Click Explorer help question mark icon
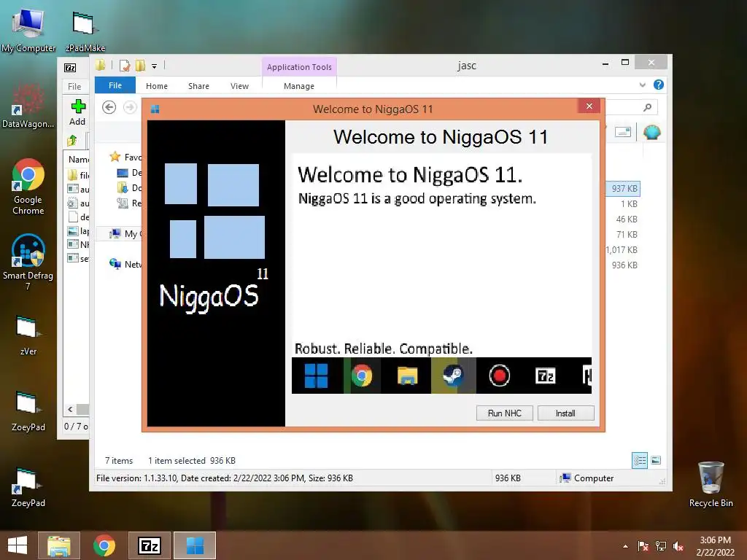 pyautogui.click(x=659, y=85)
